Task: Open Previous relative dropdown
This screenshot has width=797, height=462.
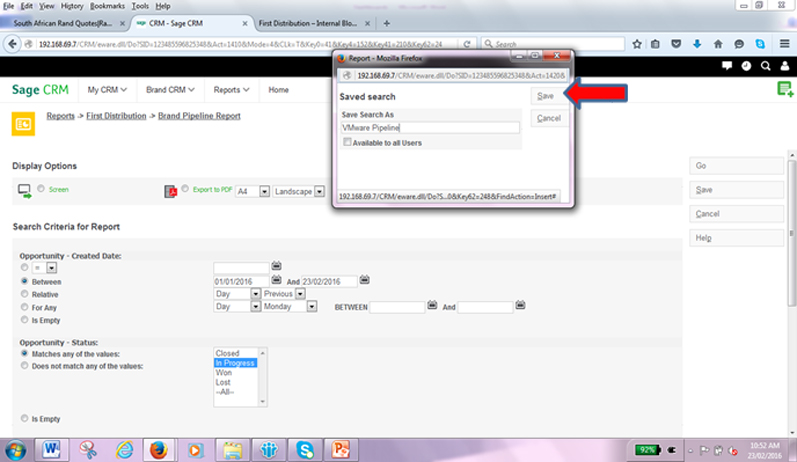Action: click(284, 294)
